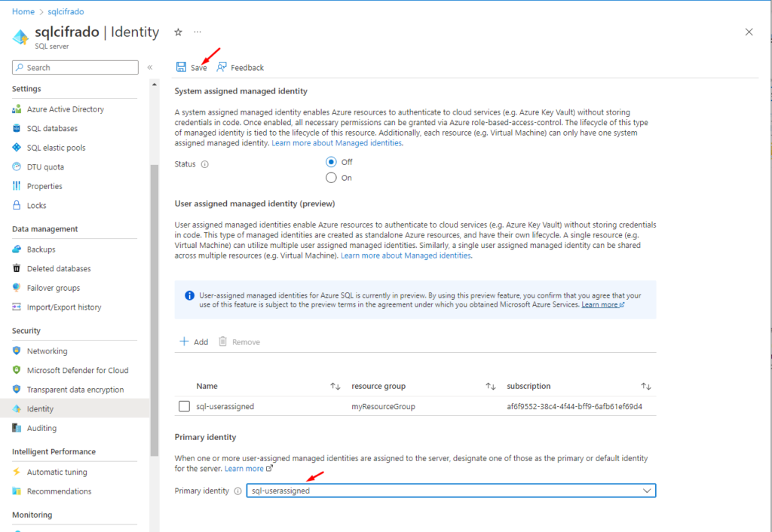
Task: Click the Azure Active Directory icon
Action: [17, 109]
